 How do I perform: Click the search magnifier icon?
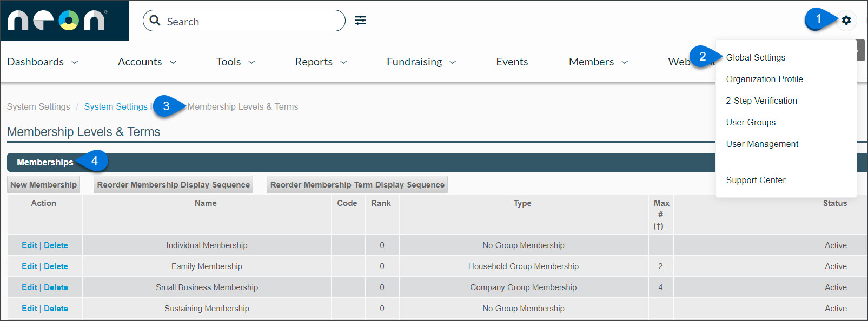pyautogui.click(x=155, y=21)
